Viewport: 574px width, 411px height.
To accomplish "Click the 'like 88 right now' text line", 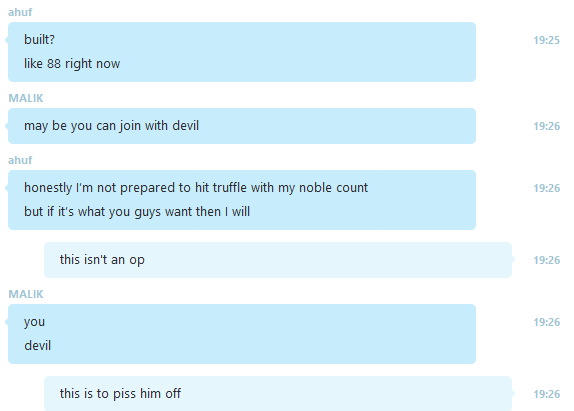I will point(72,64).
